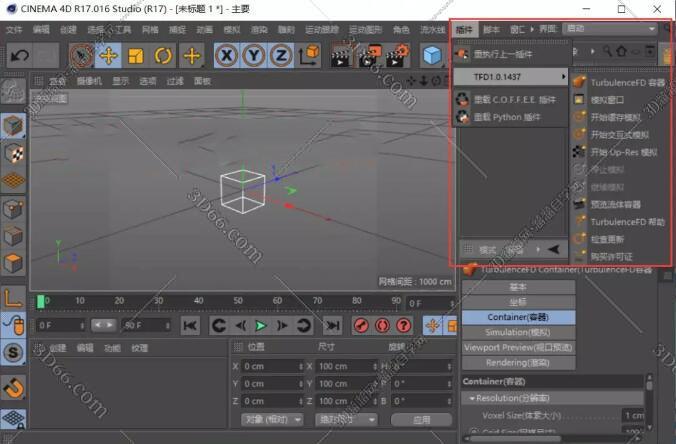Open the 编辑 menu in menu bar

coord(41,29)
